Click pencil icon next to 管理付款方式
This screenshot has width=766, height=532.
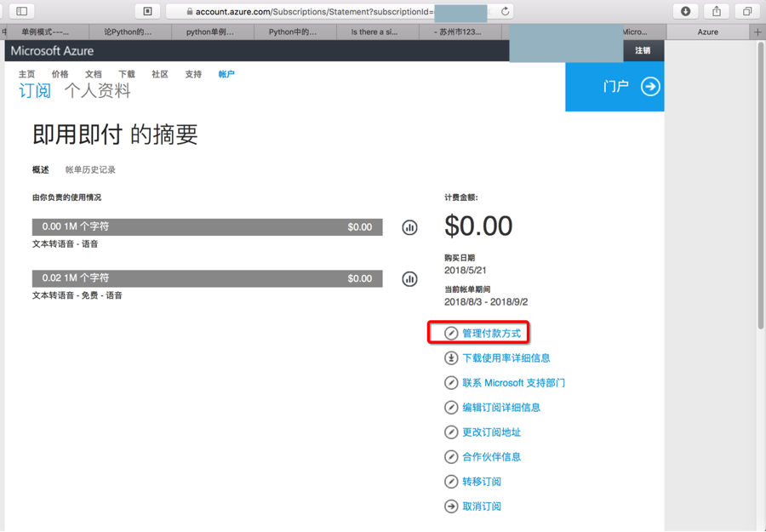point(451,333)
